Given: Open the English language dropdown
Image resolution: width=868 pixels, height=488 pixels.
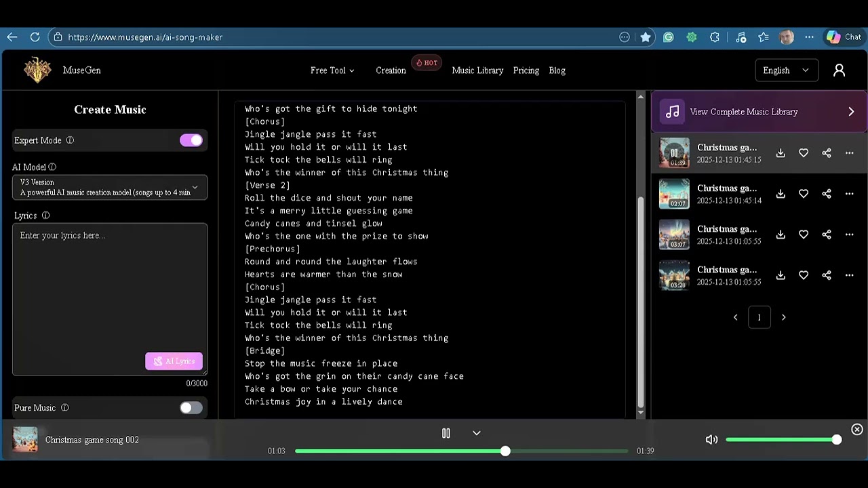Looking at the screenshot, I should pyautogui.click(x=786, y=70).
